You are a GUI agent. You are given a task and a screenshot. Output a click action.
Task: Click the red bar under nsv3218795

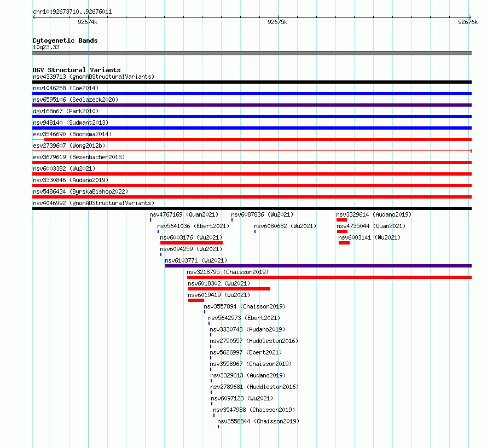coord(329,277)
